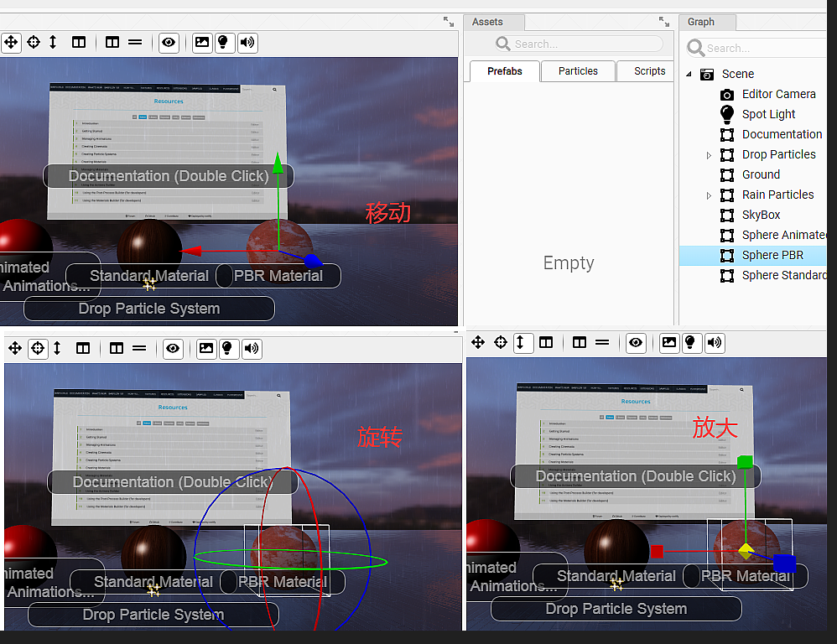Select the Scale gizmo tool
Viewport: 837px width, 644px height.
tap(52, 43)
